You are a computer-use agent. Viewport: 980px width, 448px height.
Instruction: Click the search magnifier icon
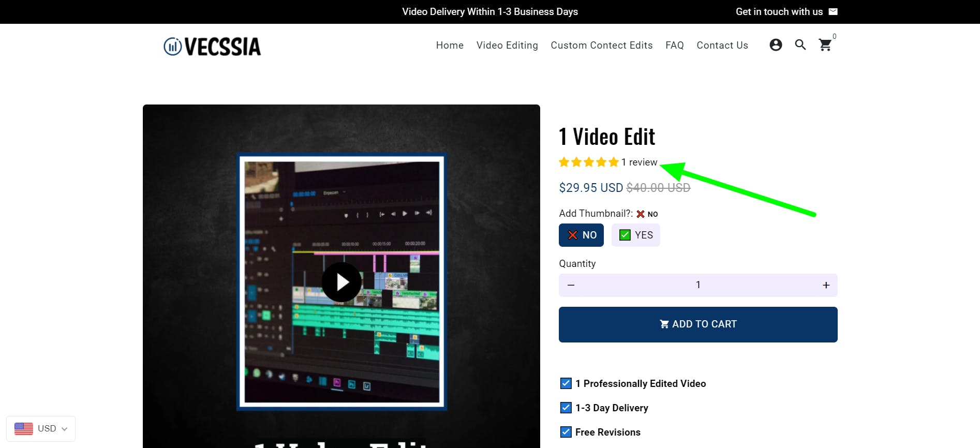pyautogui.click(x=800, y=45)
